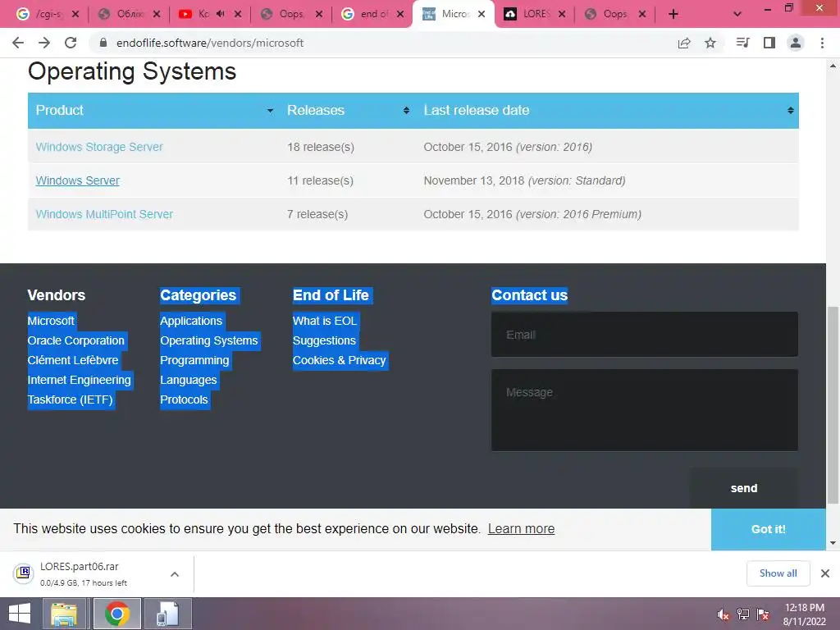The image size is (840, 630).
Task: Open the media control icon in the toolbar
Action: point(742,43)
